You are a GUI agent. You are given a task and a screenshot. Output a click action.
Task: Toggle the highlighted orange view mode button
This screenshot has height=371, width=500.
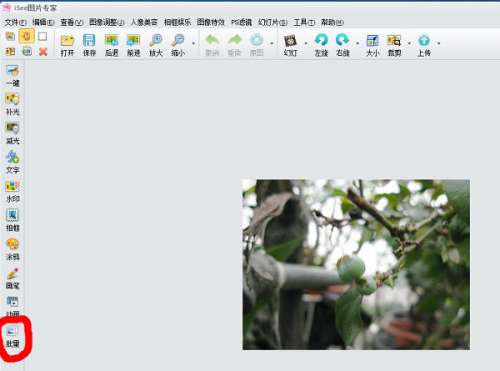[27, 36]
